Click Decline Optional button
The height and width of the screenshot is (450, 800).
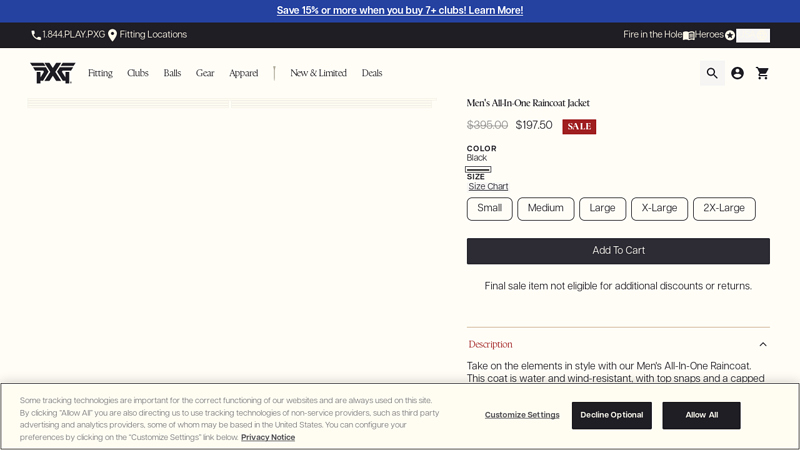click(611, 415)
